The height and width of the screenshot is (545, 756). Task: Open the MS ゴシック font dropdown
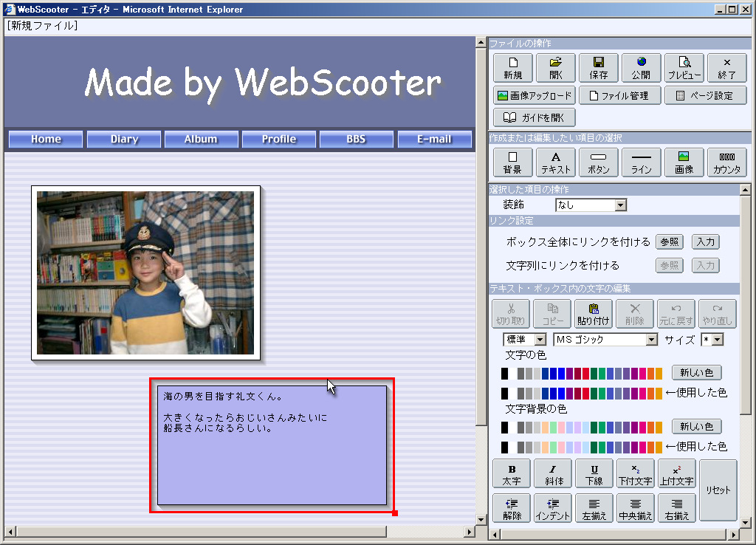coord(605,340)
